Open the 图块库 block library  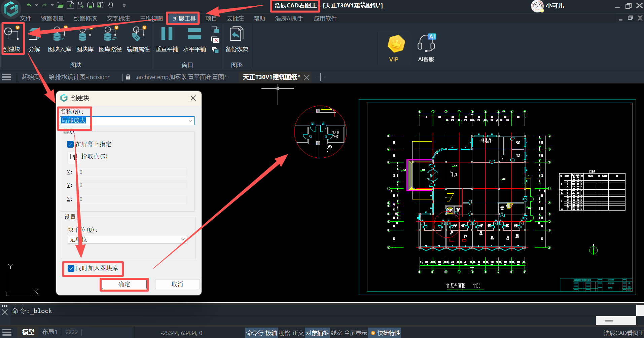coord(85,38)
